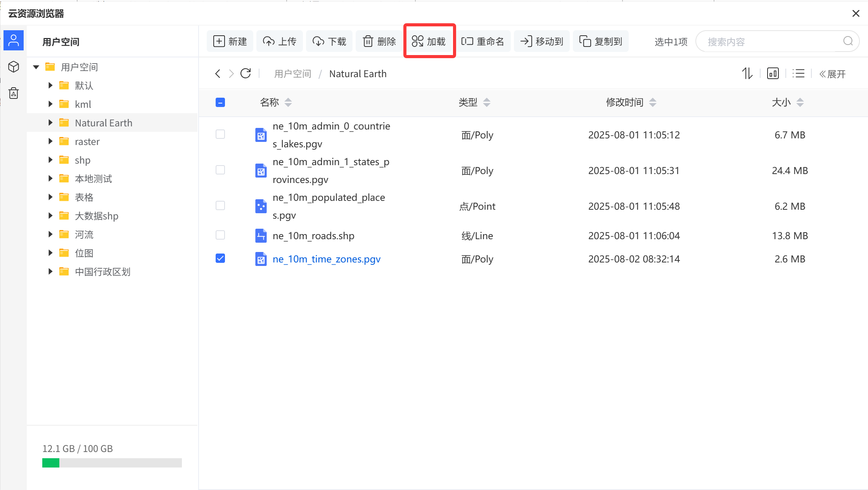Image resolution: width=868 pixels, height=490 pixels.
Task: Click the 下载 download button
Action: point(329,41)
